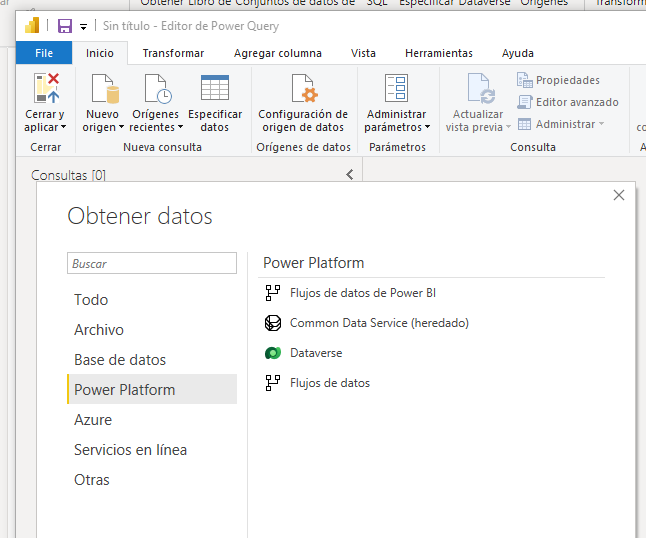Close the Obtener datos dialog
The width and height of the screenshot is (646, 538).
tap(618, 195)
